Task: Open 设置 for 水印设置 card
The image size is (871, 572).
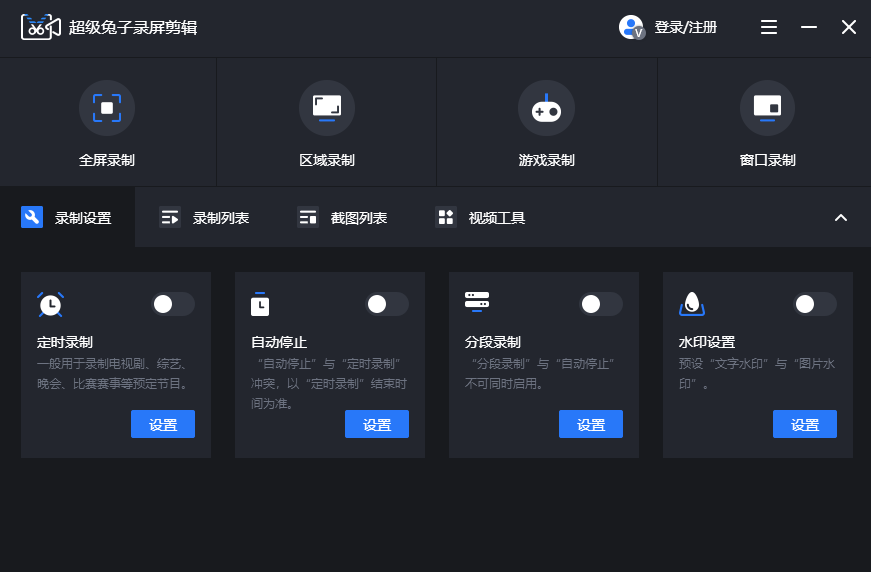Action: coord(805,425)
